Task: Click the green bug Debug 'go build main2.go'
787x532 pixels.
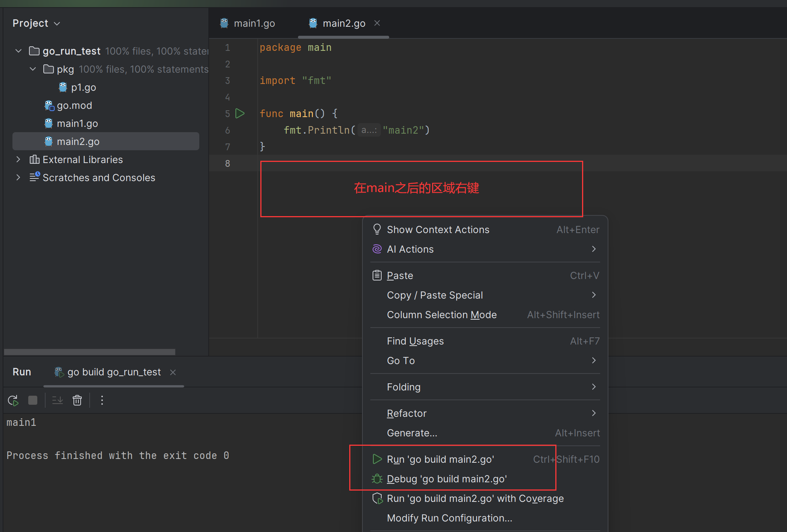Action: [446, 479]
